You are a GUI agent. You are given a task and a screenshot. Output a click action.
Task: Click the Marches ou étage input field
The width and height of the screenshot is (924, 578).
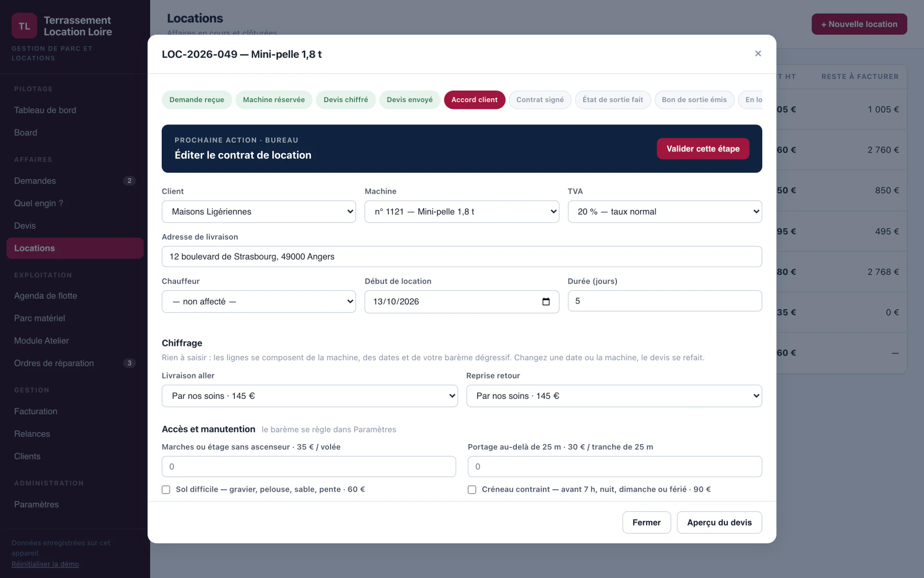point(309,467)
